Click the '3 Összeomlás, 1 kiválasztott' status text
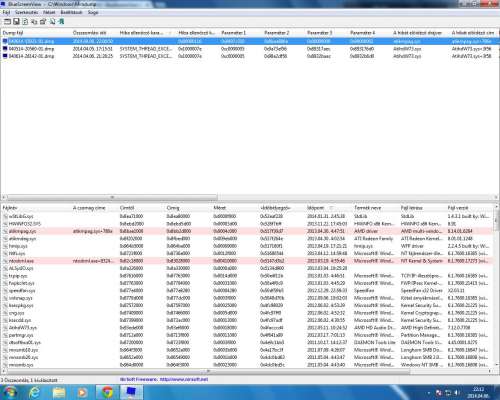500x400 pixels. click(x=29, y=380)
